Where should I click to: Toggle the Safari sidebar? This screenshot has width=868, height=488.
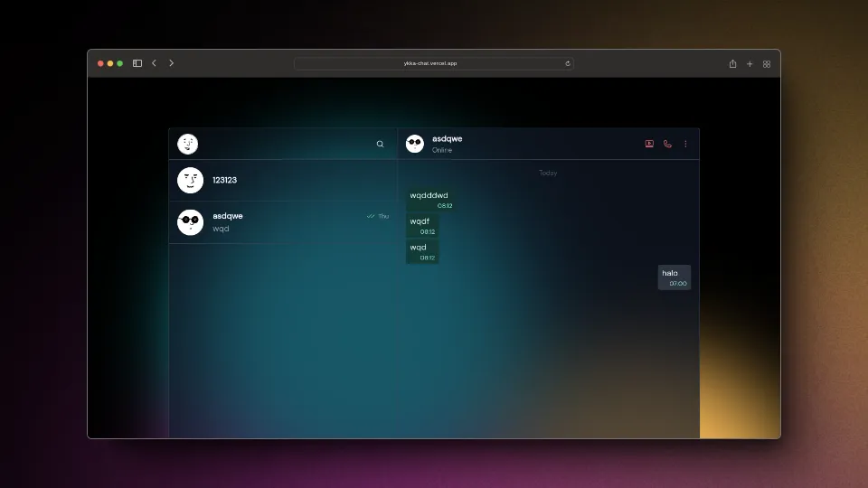point(137,63)
